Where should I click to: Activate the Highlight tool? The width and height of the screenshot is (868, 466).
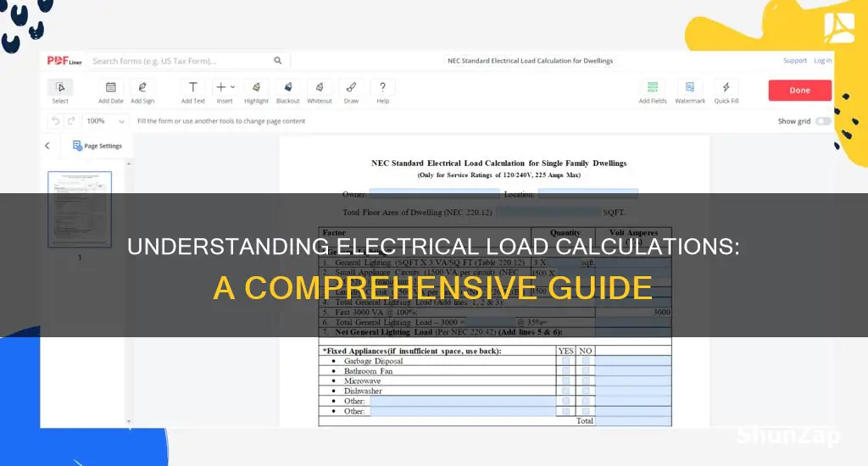(256, 92)
